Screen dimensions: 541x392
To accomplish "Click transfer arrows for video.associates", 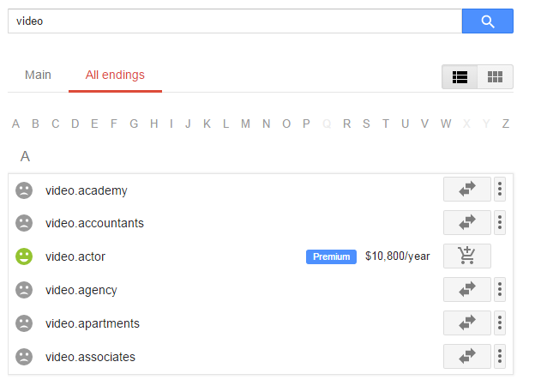I will pos(466,357).
